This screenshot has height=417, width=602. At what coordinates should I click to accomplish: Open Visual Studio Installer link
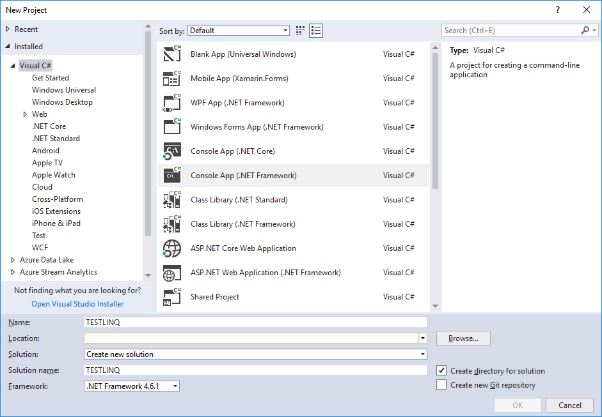coord(78,304)
